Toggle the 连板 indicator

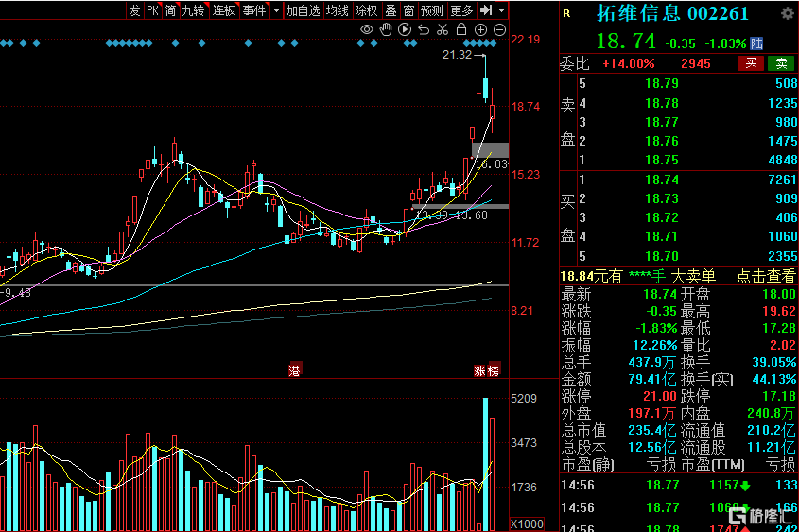coord(224,10)
